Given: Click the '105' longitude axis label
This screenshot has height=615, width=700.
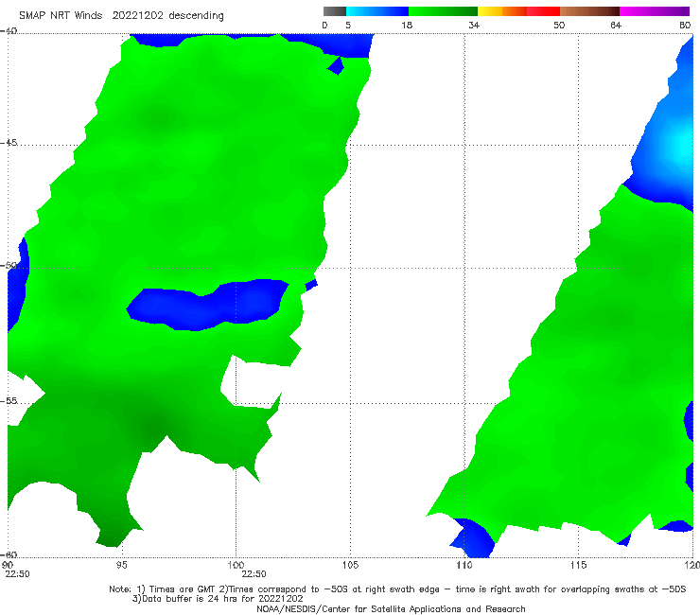Looking at the screenshot, I should [350, 565].
